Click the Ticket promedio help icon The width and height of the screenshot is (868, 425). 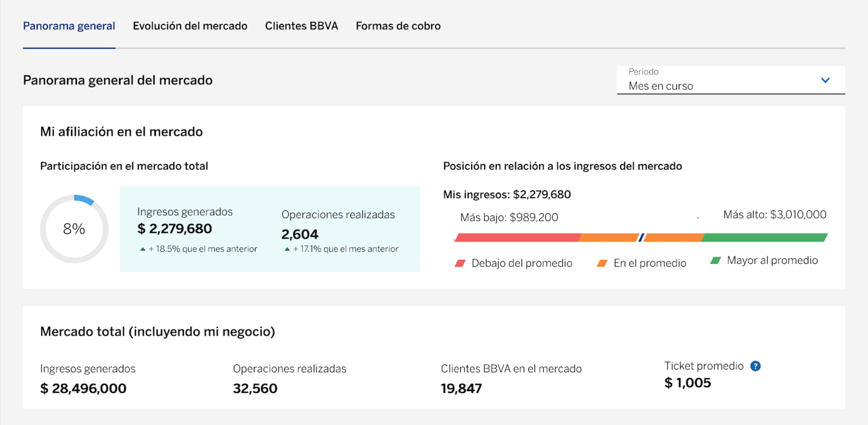755,366
